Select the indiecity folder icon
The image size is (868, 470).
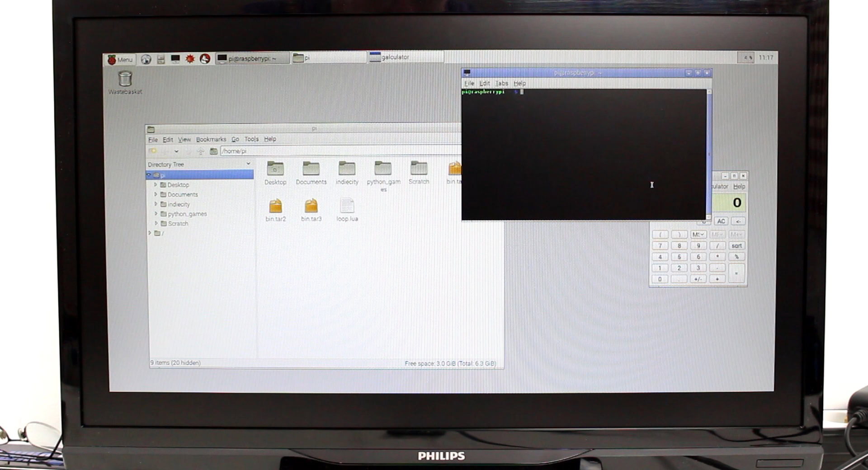point(347,173)
